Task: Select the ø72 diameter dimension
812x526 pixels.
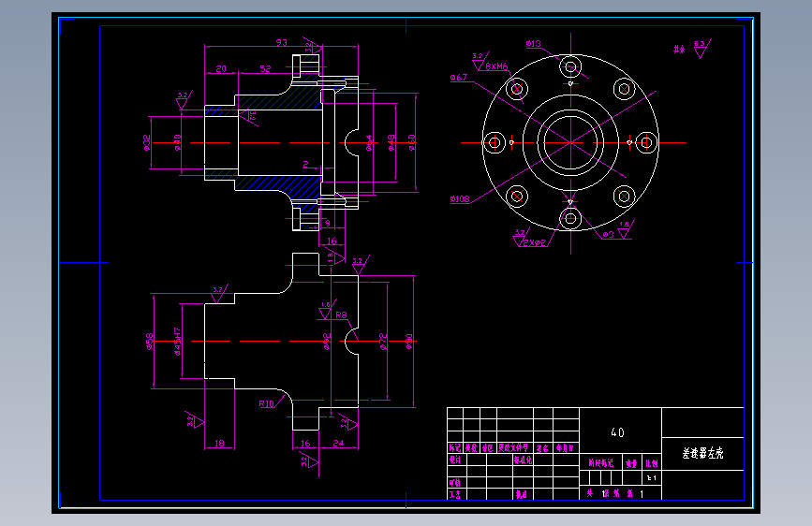Action: 383,342
